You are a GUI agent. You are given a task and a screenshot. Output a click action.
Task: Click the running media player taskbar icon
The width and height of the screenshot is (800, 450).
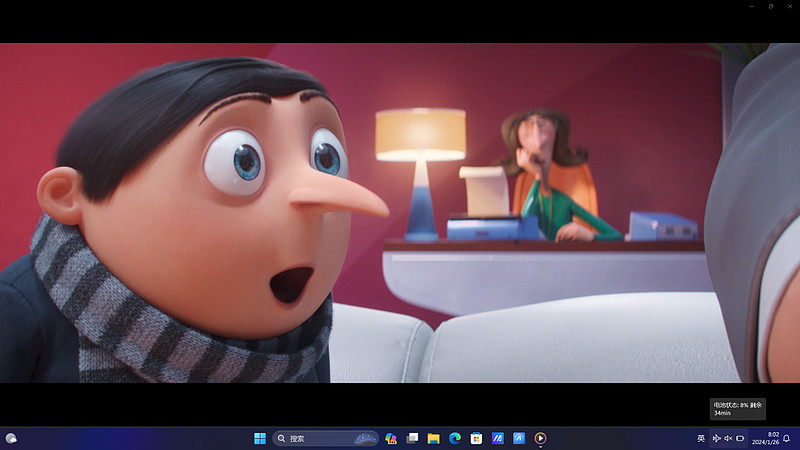(540, 438)
